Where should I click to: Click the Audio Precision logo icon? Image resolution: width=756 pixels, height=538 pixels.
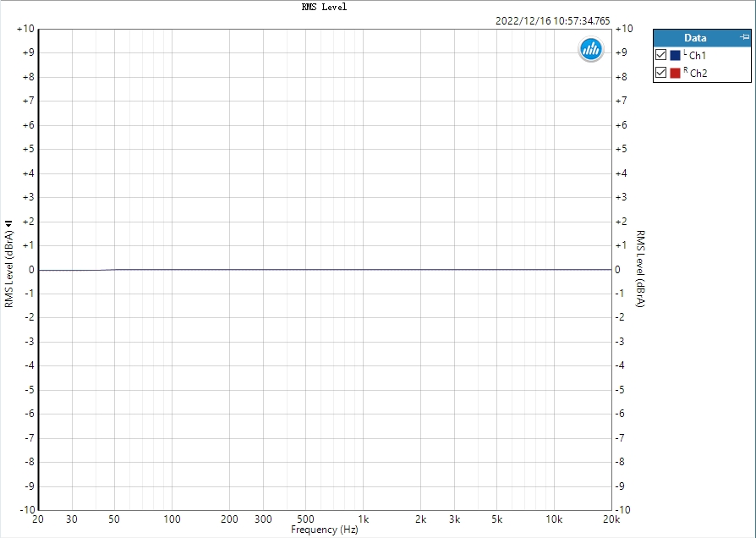[x=590, y=49]
